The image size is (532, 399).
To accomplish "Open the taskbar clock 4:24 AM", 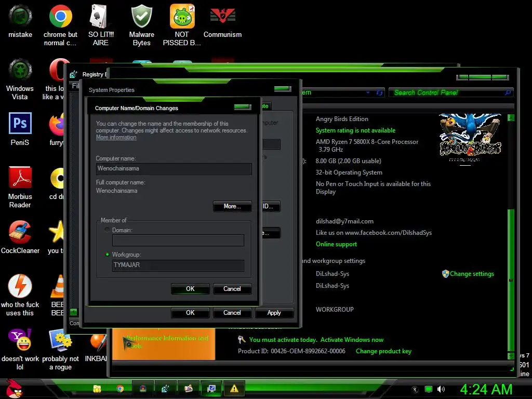I will click(x=486, y=390).
